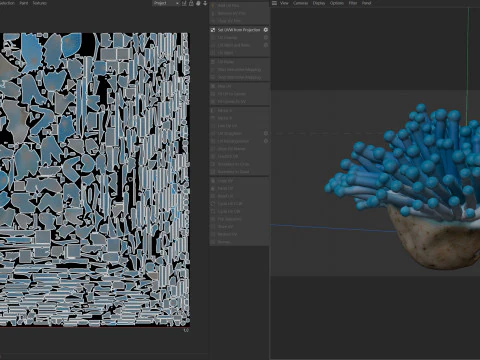
Task: Expand the Project dropdown in UV editor
Action: 166,3
